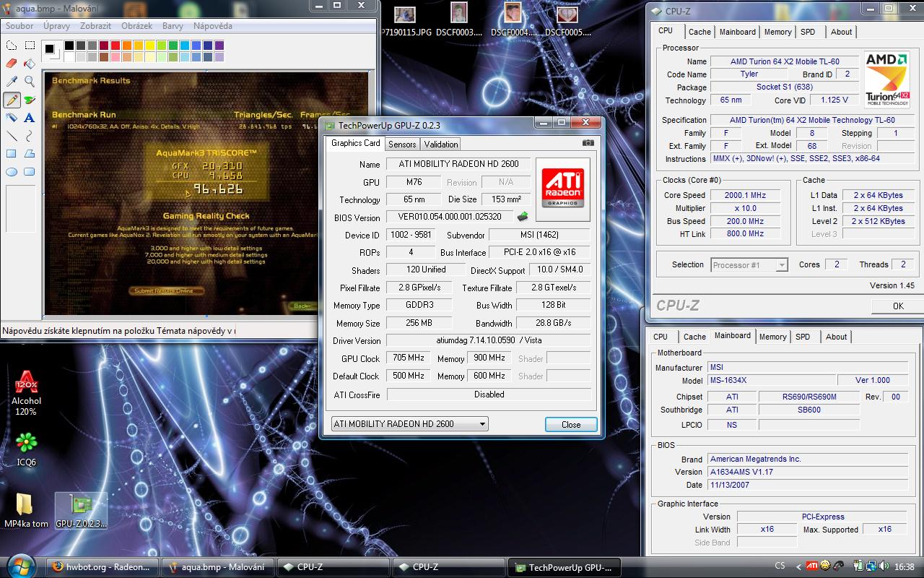This screenshot has height=578, width=924.
Task: Select the Pencil tool in Paint
Action: point(12,100)
